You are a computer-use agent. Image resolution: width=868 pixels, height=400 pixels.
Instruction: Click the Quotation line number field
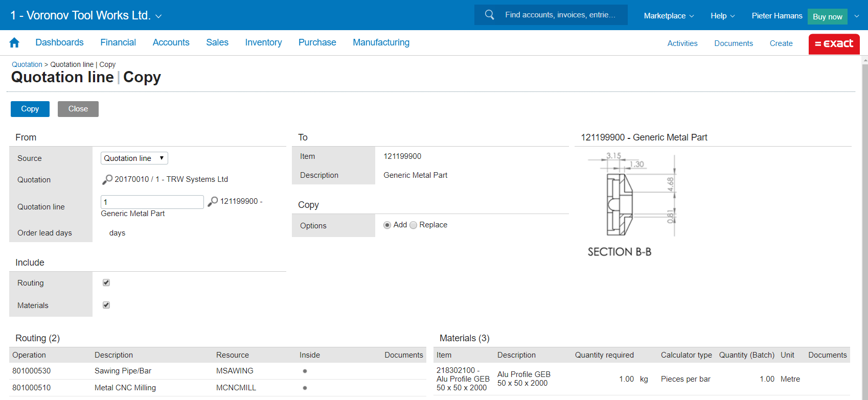click(x=152, y=202)
